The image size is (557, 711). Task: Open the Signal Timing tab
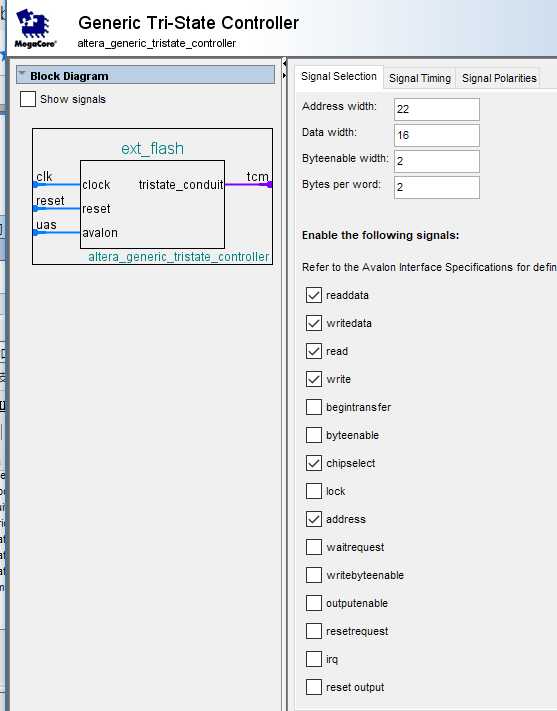coord(420,78)
